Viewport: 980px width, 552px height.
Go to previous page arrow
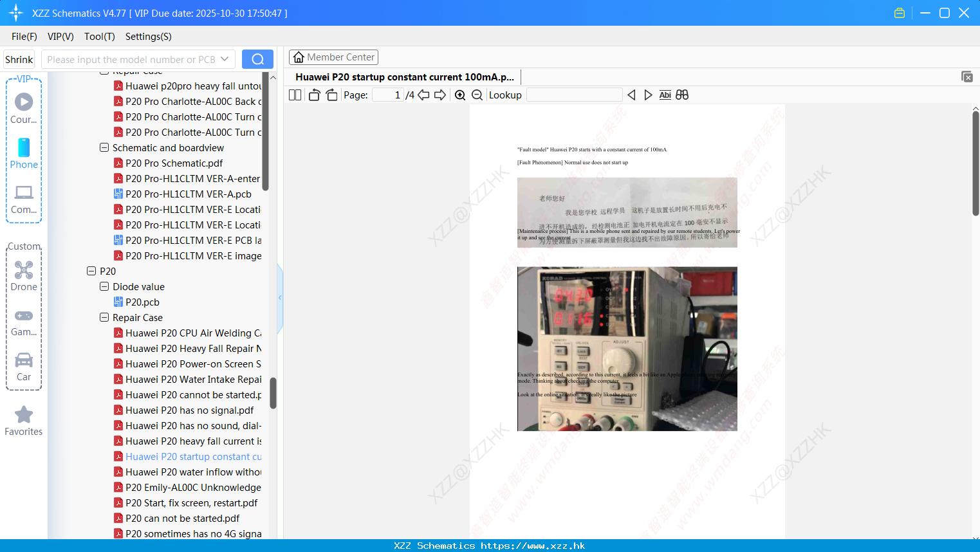coord(423,95)
